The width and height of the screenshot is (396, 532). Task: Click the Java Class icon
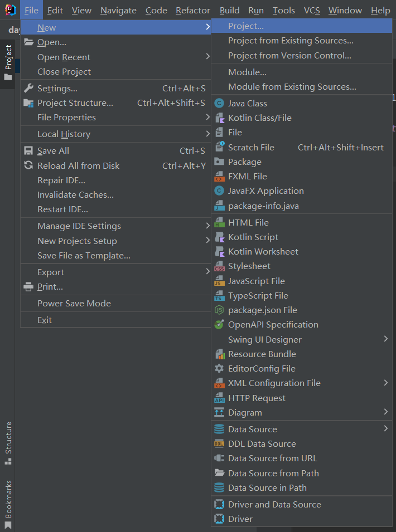(x=219, y=103)
